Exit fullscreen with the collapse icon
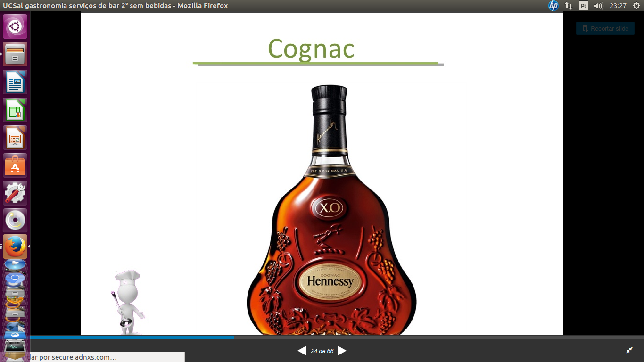Viewport: 644px width, 362px height. [629, 350]
